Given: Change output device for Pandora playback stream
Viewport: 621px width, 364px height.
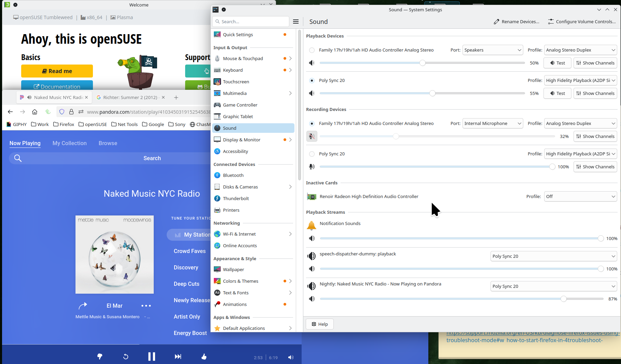Looking at the screenshot, I should (553, 286).
